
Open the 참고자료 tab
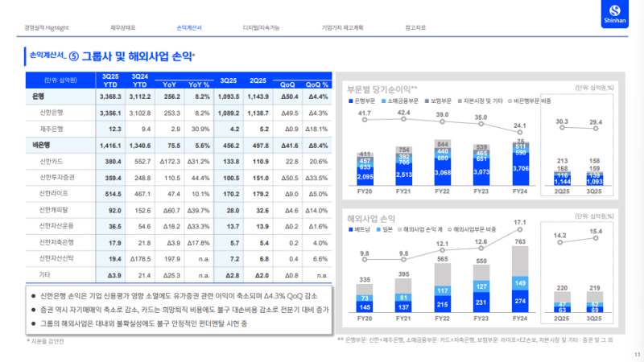[x=417, y=28]
